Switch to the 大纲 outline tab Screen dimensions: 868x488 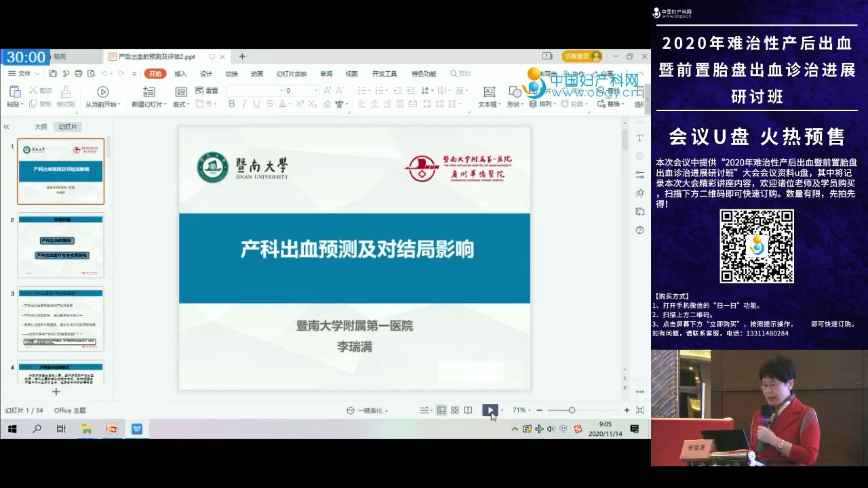pos(41,127)
